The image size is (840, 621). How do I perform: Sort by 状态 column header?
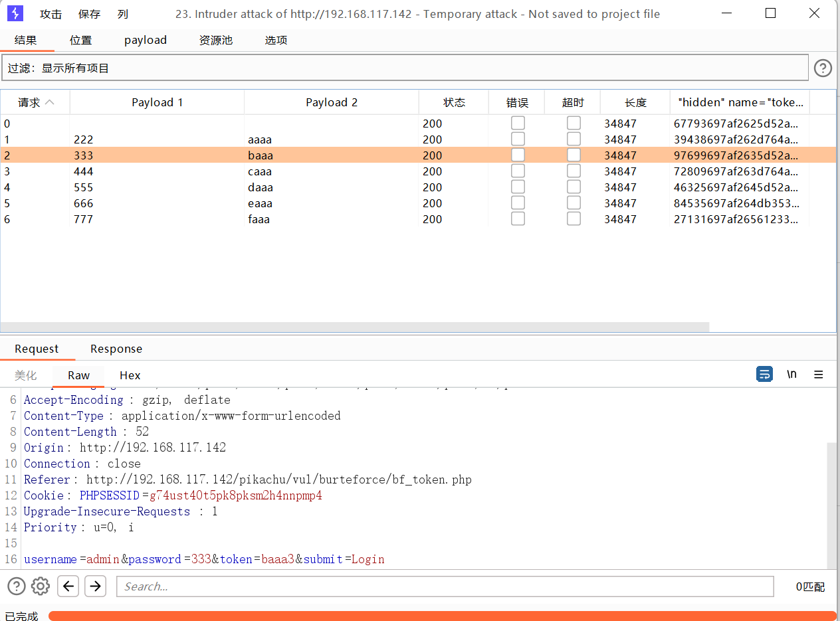454,102
